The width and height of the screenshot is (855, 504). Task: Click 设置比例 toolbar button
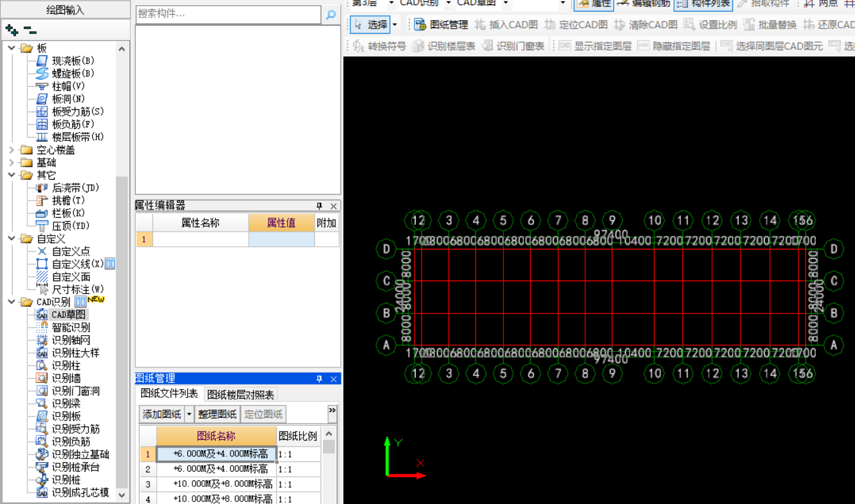(x=710, y=25)
